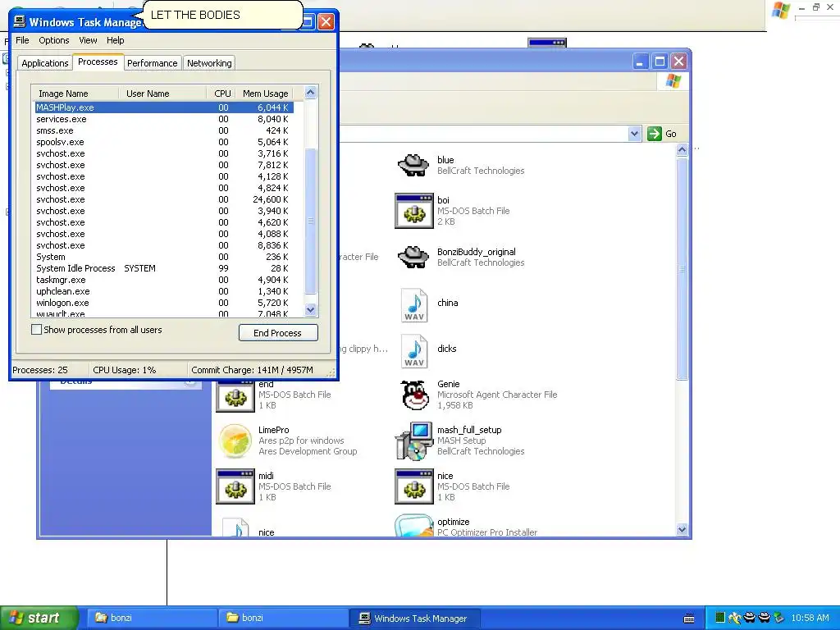Click the Task Manager title bar icon
Image resolution: width=840 pixels, height=630 pixels.
20,21
